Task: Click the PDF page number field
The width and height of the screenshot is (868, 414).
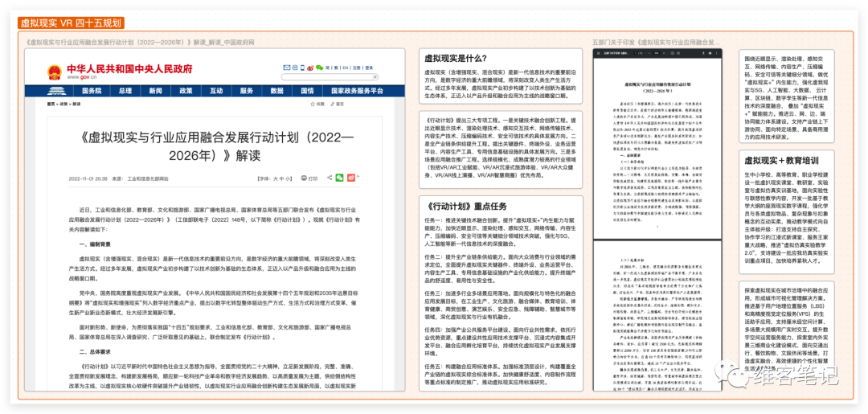Action: [x=636, y=53]
